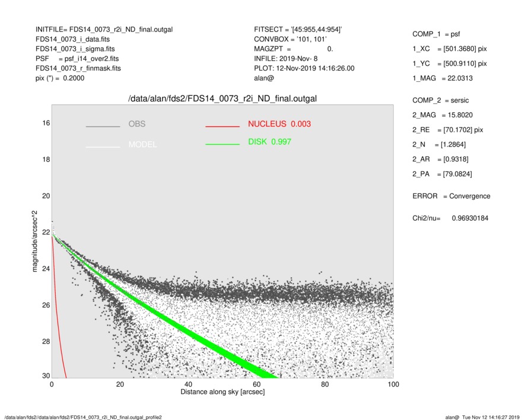Click the plot title /data/alan/fds2/FDS14_0073_r2i_ND_final.outgal
The image size is (525, 420).
(222, 99)
